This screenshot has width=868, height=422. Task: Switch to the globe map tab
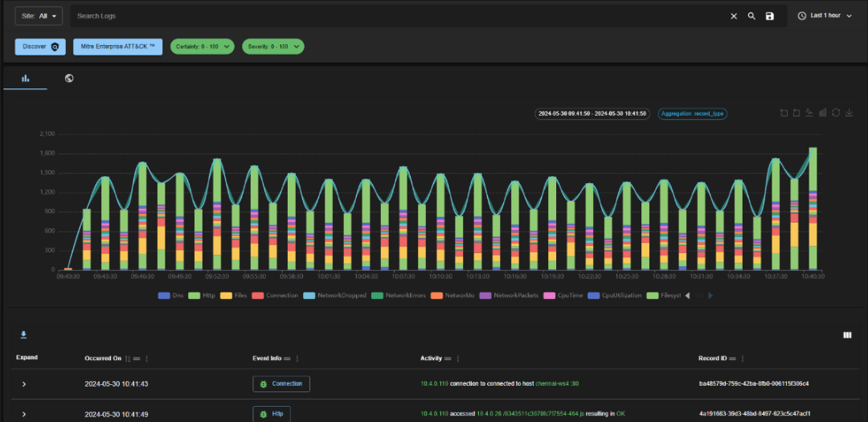pyautogui.click(x=69, y=79)
